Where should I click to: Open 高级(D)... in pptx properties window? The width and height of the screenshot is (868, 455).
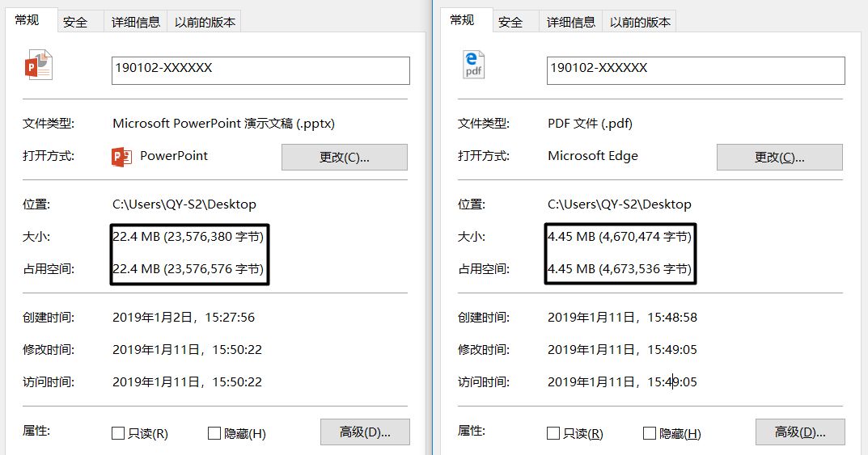pyautogui.click(x=365, y=432)
